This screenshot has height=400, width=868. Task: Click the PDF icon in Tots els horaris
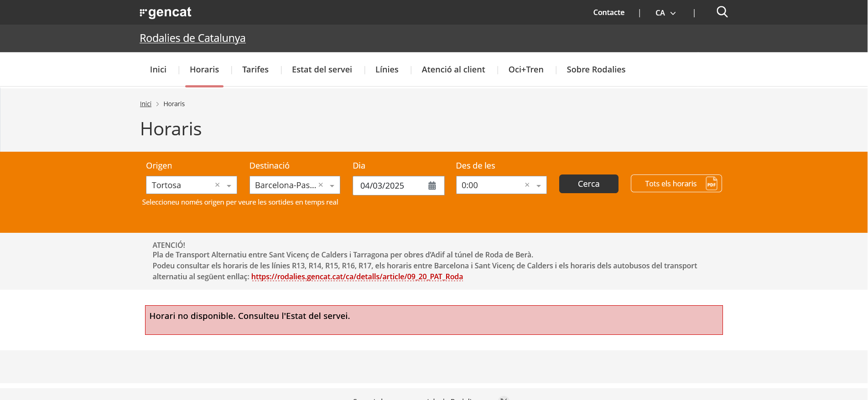pyautogui.click(x=712, y=184)
